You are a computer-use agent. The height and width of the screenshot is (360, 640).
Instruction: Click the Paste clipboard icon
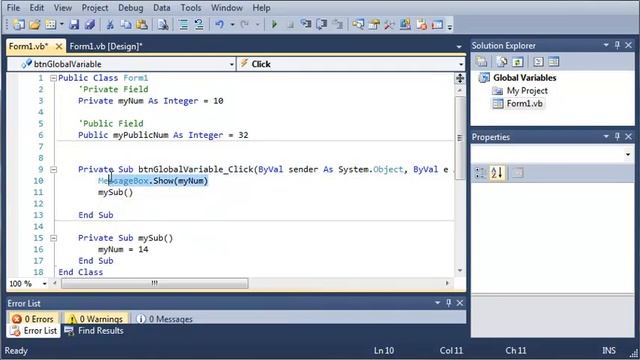coord(142,24)
